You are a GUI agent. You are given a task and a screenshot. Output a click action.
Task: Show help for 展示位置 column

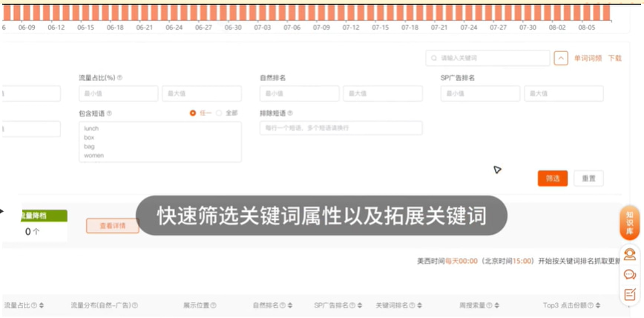[x=213, y=305]
